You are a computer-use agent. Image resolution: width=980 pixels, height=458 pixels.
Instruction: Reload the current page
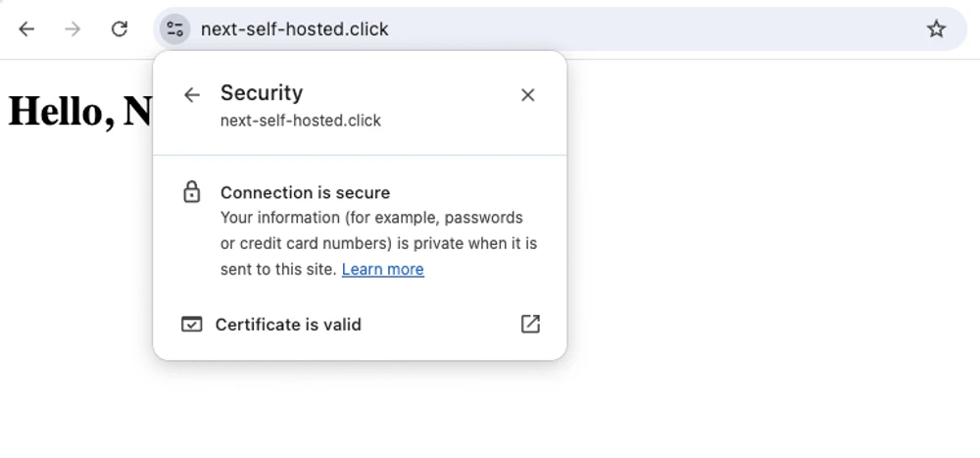(x=120, y=29)
